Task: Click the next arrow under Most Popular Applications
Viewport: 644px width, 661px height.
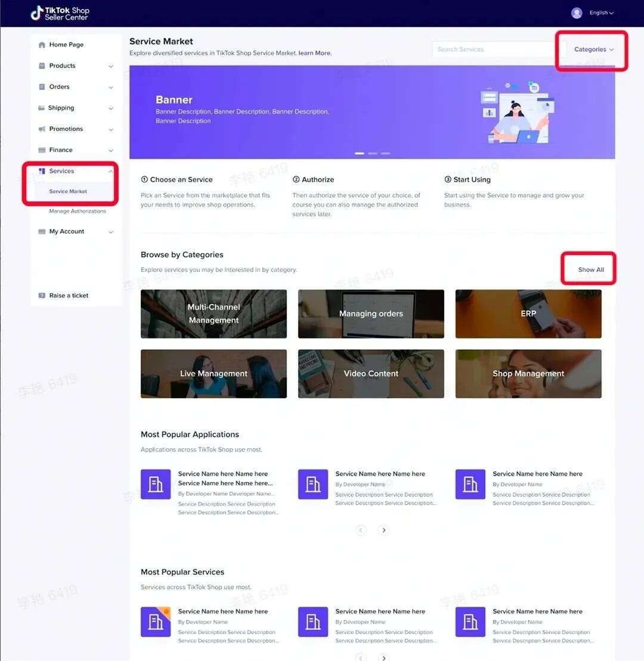Action: point(384,530)
